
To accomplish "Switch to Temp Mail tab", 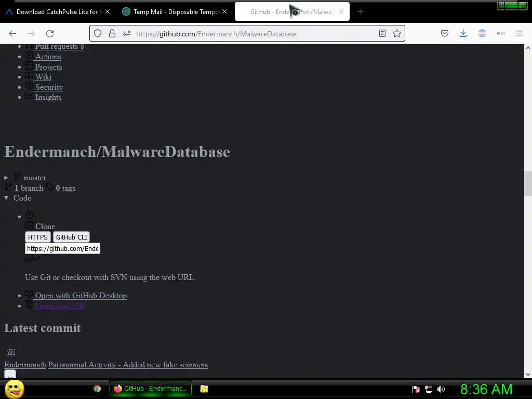I will (x=175, y=12).
